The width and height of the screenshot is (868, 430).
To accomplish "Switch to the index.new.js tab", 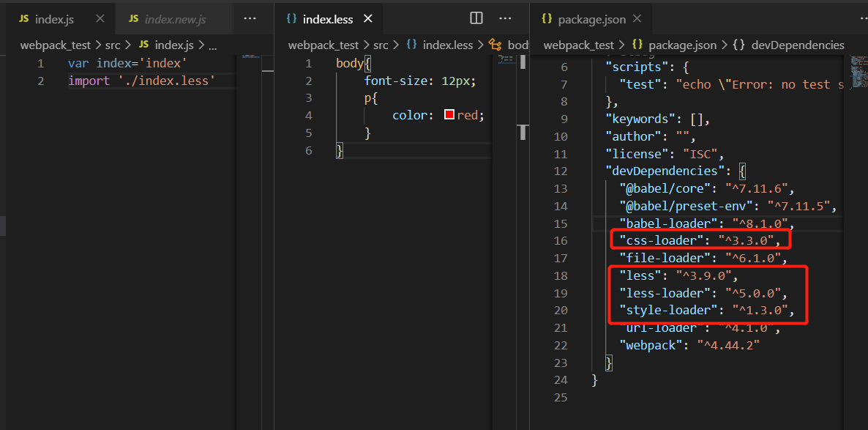I will point(175,19).
